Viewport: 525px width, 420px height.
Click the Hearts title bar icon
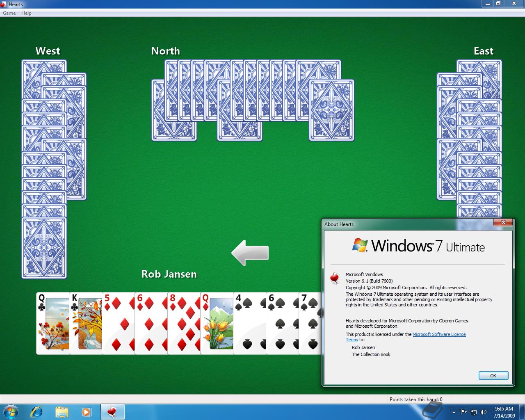[4, 4]
